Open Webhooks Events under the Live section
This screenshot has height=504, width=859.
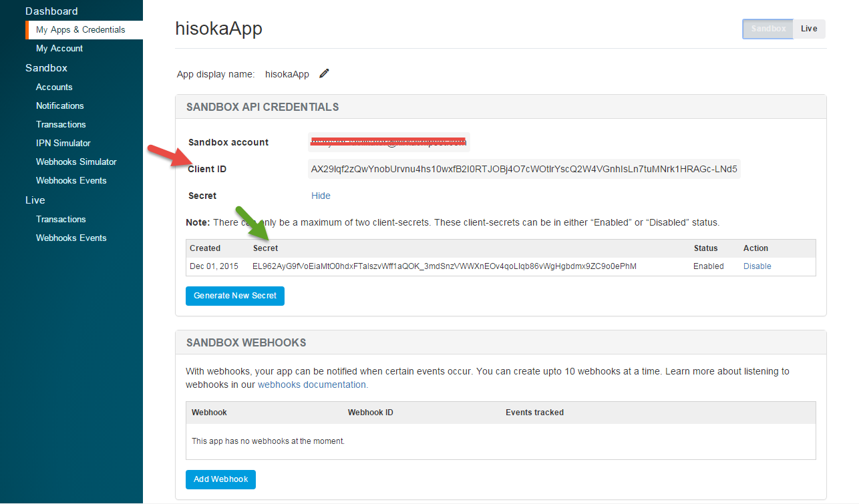pyautogui.click(x=71, y=238)
